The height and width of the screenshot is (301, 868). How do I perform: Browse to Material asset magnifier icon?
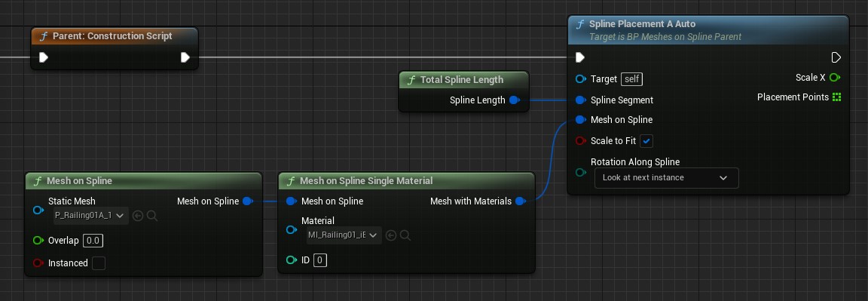[405, 235]
